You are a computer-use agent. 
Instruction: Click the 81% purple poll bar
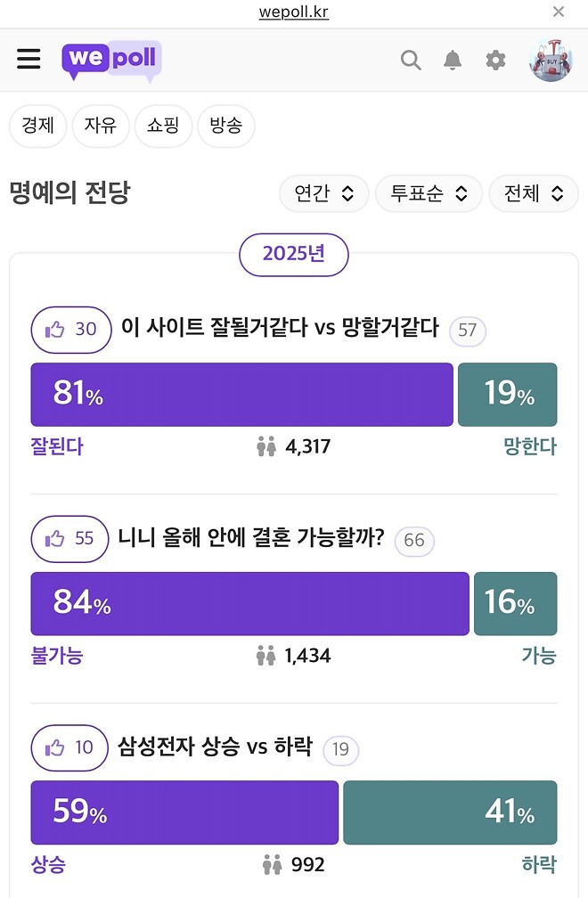241,394
